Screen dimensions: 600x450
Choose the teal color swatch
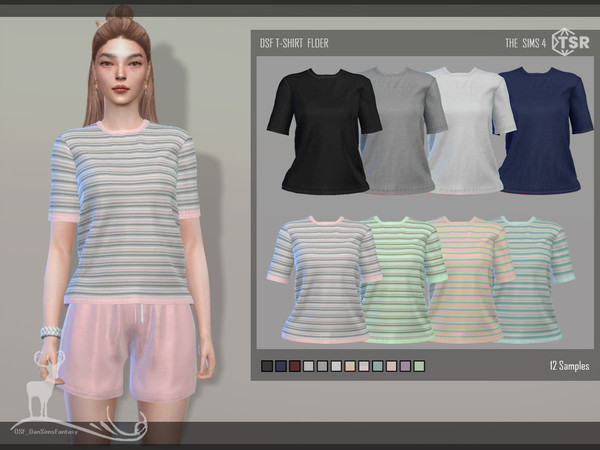[378, 366]
